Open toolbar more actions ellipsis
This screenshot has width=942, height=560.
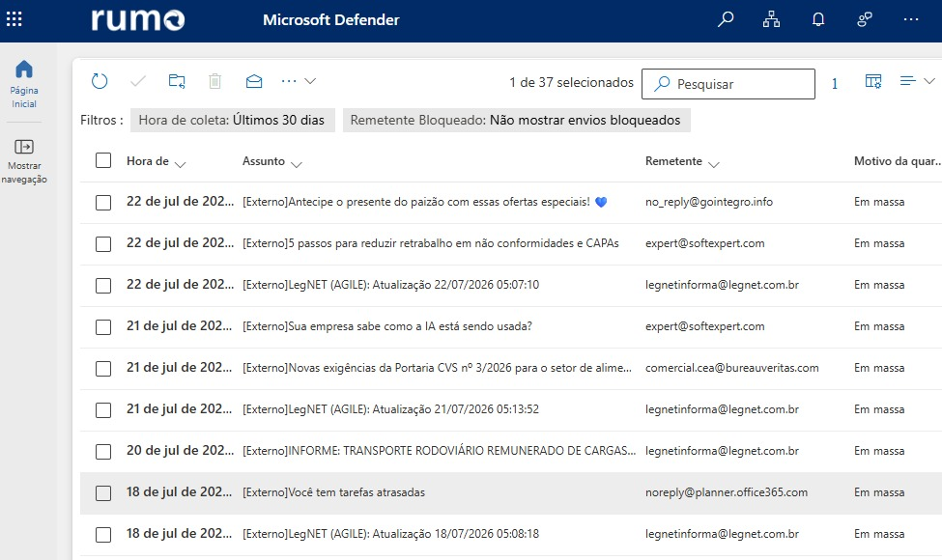pos(289,81)
